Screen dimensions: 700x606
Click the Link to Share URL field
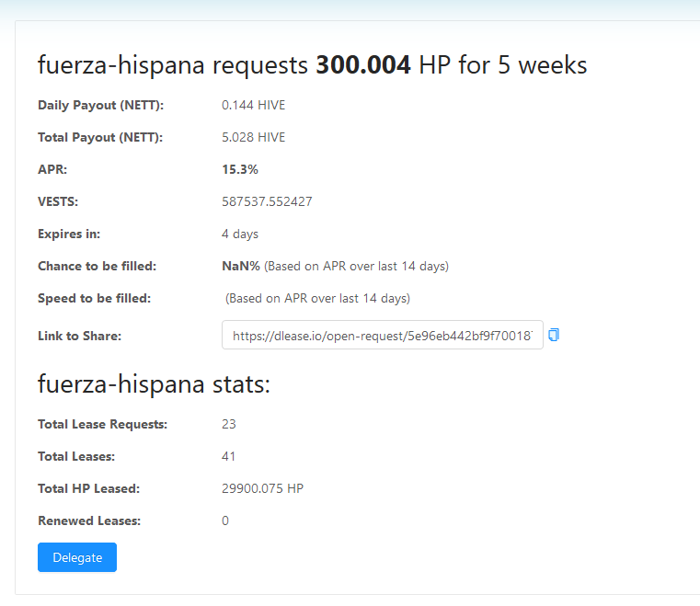(x=382, y=335)
